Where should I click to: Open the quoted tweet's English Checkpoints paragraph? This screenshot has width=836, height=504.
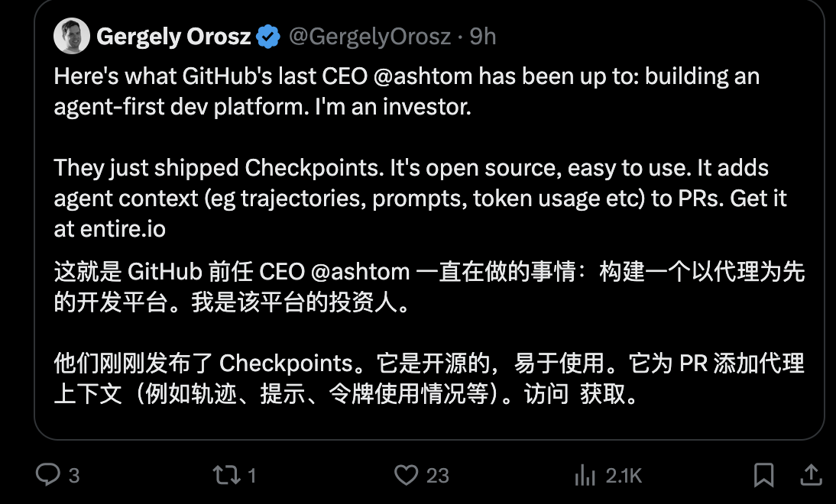411,198
